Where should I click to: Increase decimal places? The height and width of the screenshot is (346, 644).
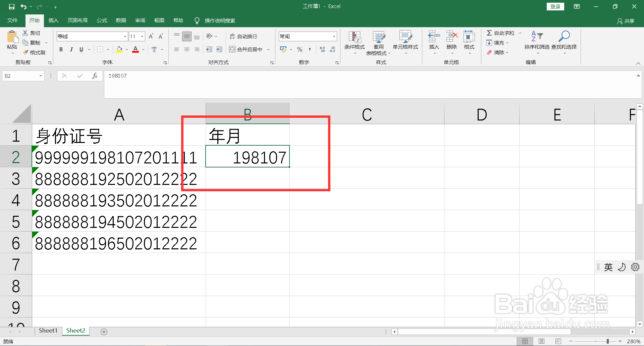(x=322, y=49)
